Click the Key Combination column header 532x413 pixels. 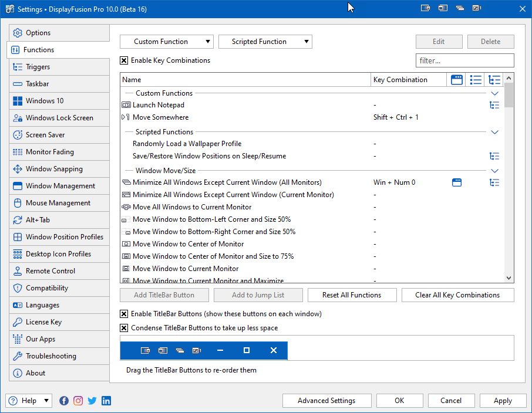409,80
